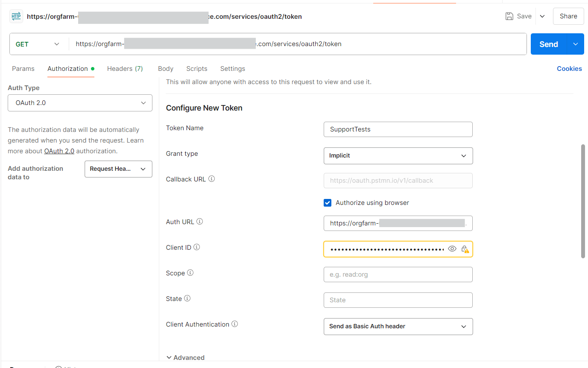
Task: Send the request
Action: pos(548,44)
